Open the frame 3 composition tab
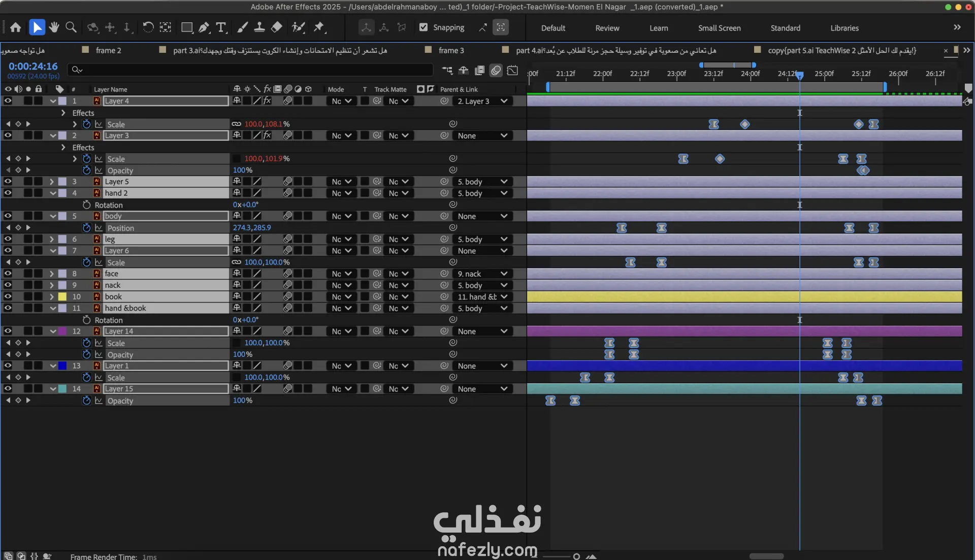This screenshot has width=975, height=560. (x=451, y=50)
